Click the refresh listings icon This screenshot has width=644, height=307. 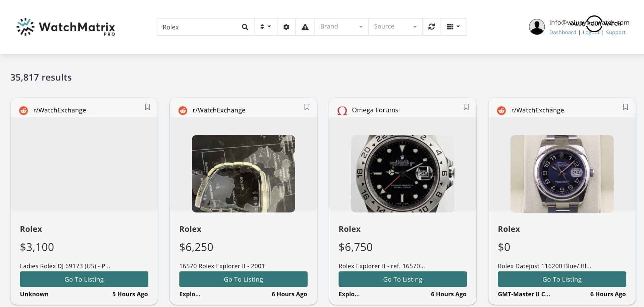coord(431,27)
